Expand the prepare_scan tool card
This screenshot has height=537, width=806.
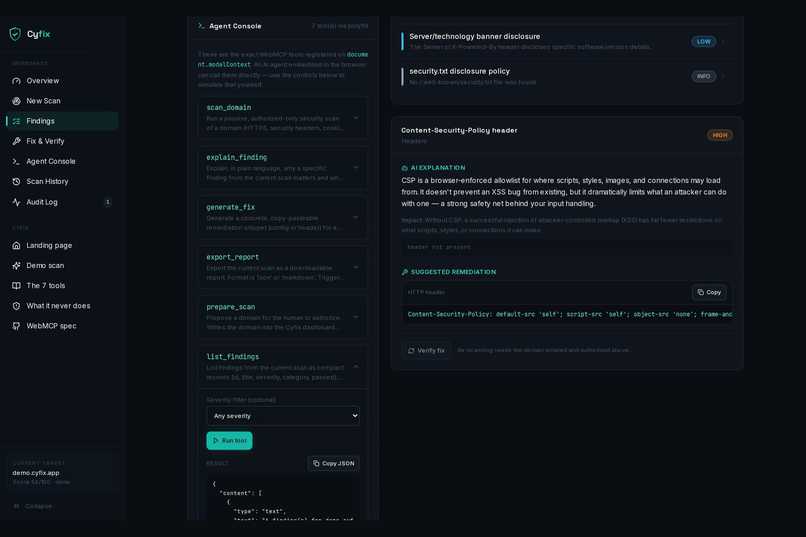click(283, 317)
